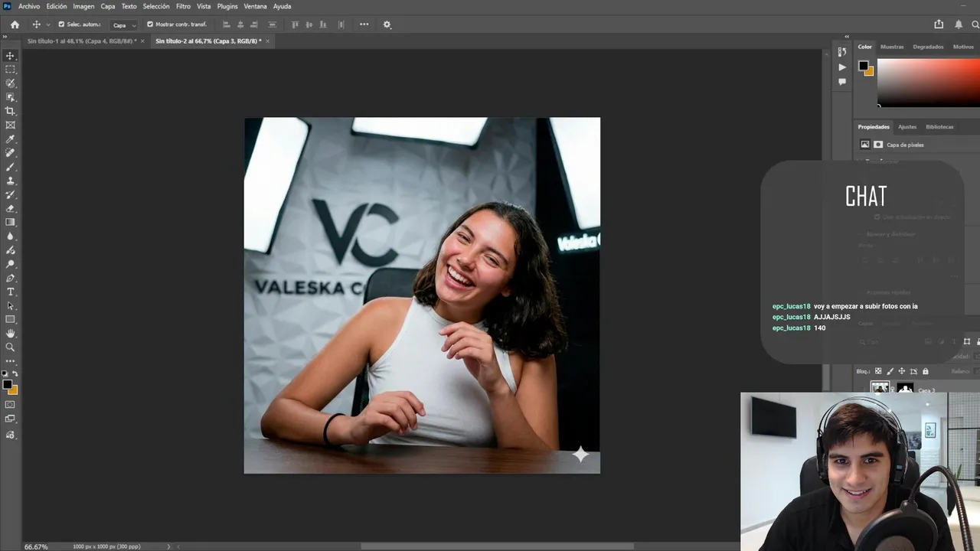Toggle the Selec. autom. checkbox
The width and height of the screenshot is (980, 551).
(61, 24)
